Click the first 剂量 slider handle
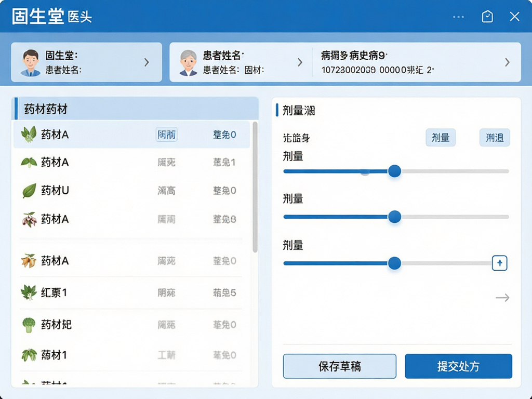Image resolution: width=532 pixels, height=399 pixels. (x=395, y=171)
